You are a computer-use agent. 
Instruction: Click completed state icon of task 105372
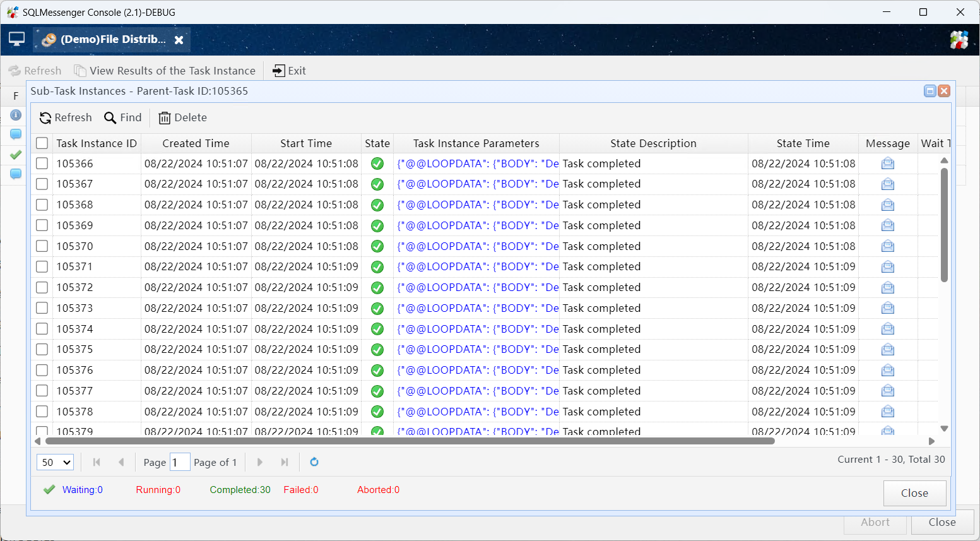pyautogui.click(x=377, y=288)
